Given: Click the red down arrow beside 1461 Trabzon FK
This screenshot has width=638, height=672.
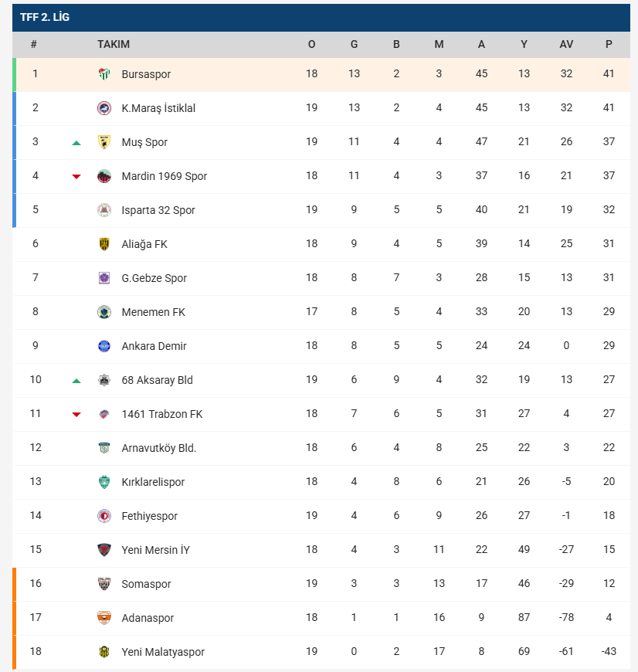Looking at the screenshot, I should [x=76, y=415].
